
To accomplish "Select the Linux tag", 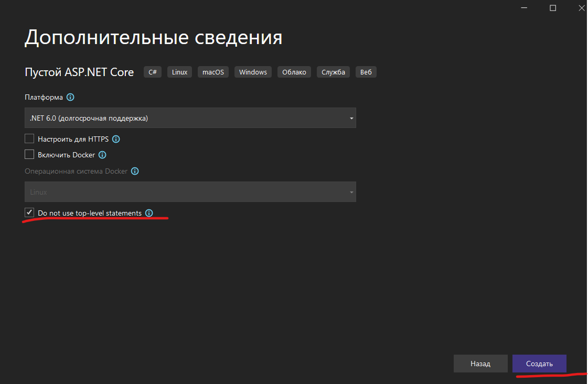I will [x=179, y=72].
